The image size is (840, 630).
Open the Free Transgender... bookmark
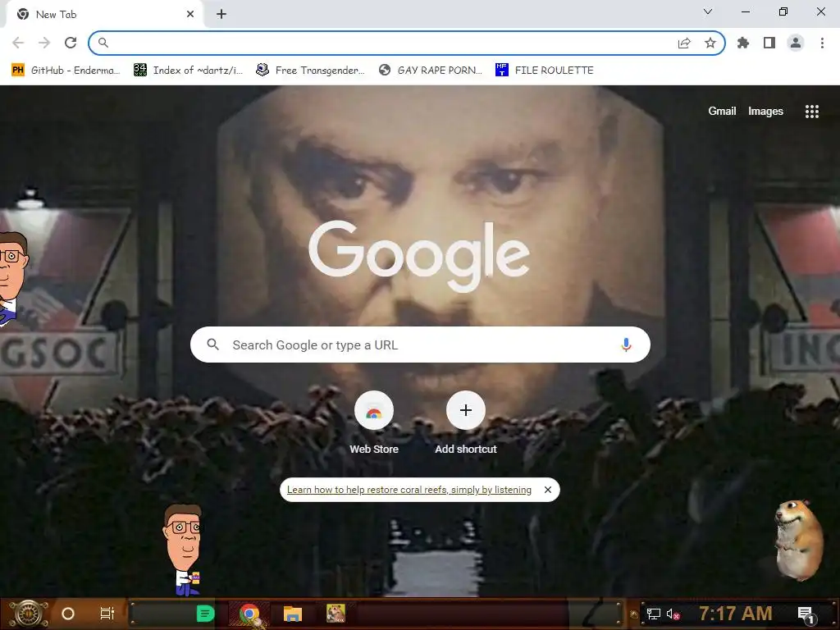311,71
